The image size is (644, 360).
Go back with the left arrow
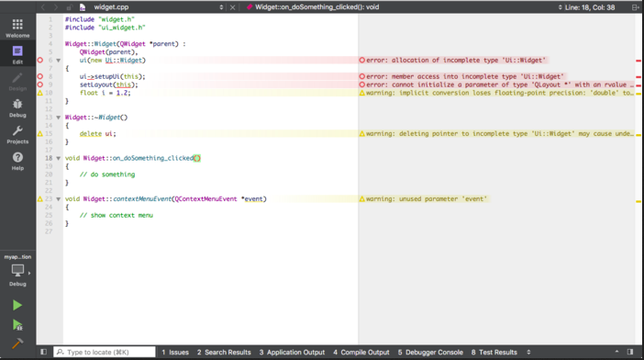pyautogui.click(x=43, y=7)
